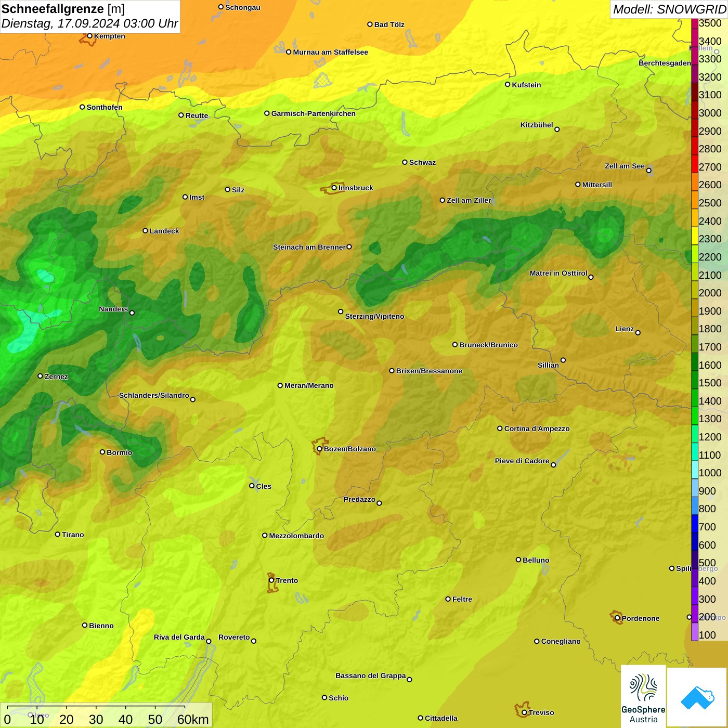Click the 60km scale bar label

pos(193,719)
